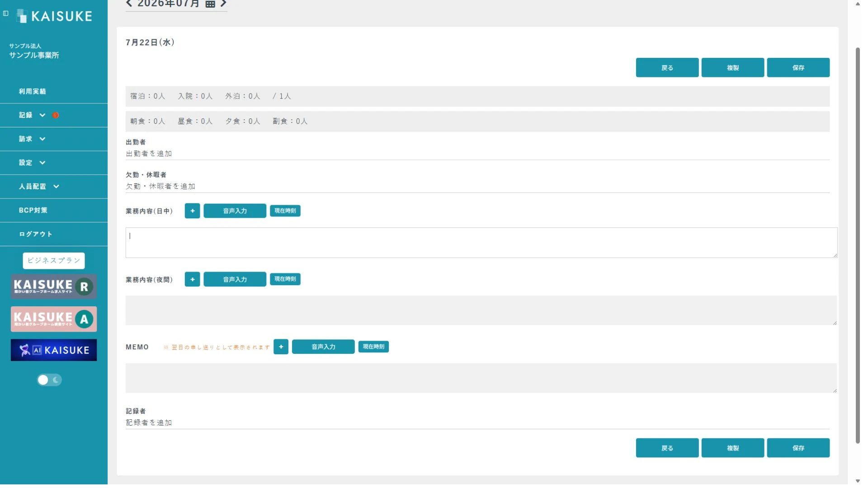Open BCP対策 menu item
This screenshot has height=488, width=868.
tap(54, 210)
